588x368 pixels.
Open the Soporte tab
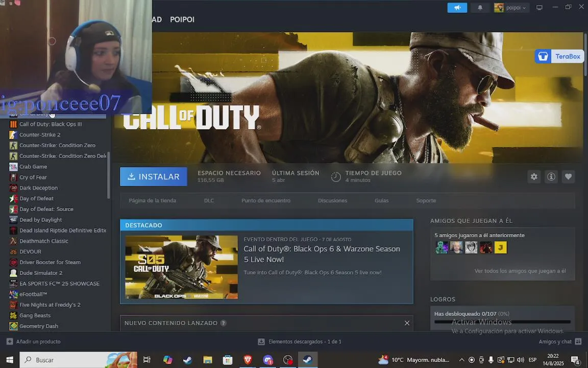click(426, 200)
